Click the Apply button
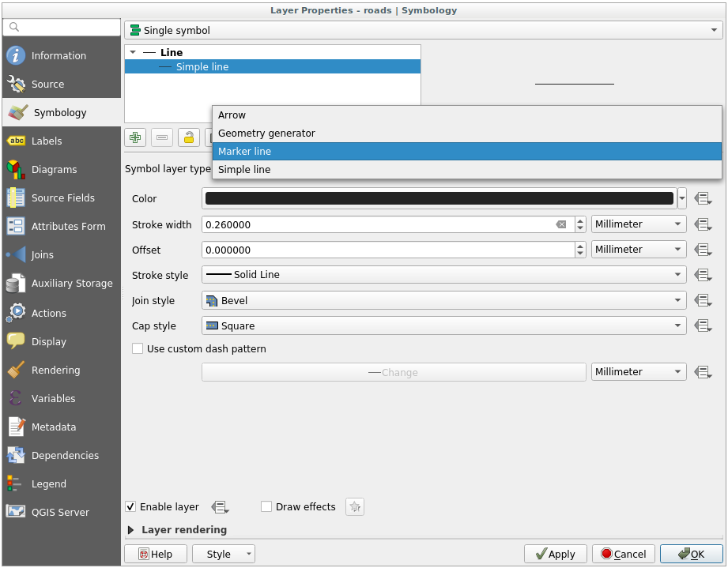728x568 pixels. [555, 554]
